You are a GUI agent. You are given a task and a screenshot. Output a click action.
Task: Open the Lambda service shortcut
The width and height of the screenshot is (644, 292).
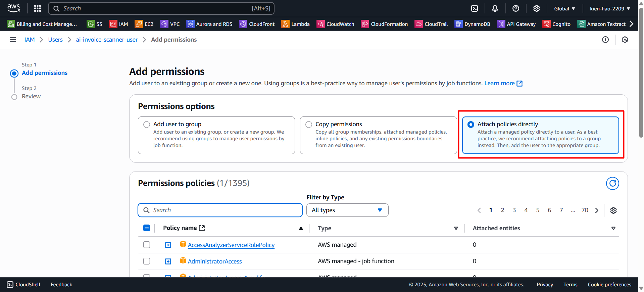(295, 24)
